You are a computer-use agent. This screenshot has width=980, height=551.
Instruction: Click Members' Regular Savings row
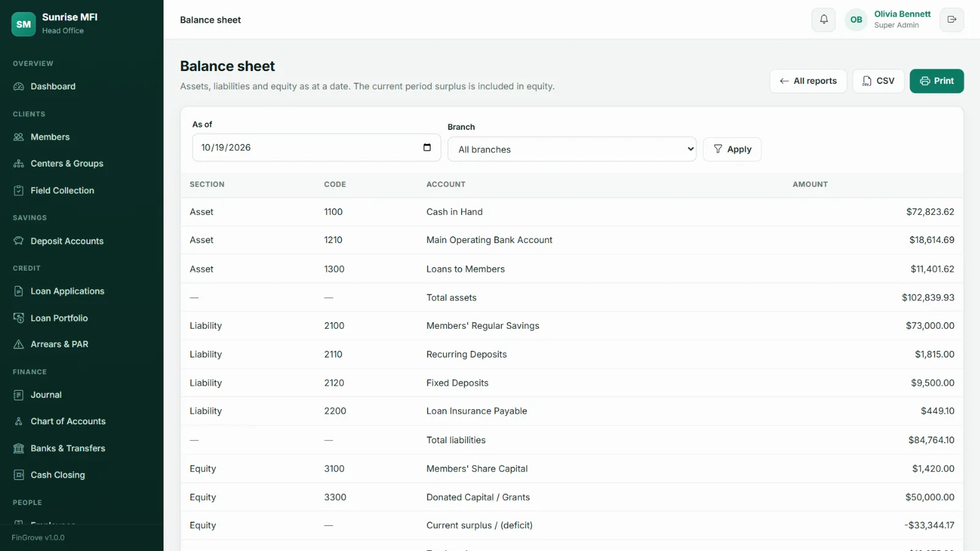(x=571, y=326)
